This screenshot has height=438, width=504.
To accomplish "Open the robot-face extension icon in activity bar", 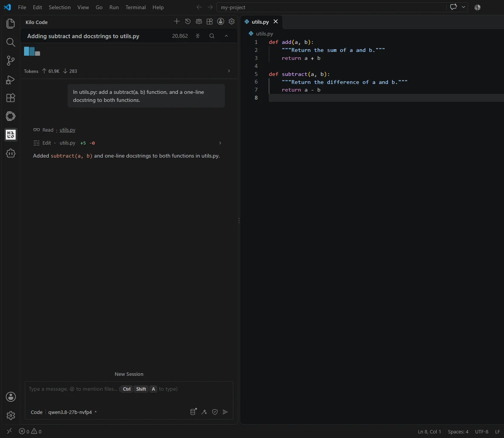I will tap(11, 153).
